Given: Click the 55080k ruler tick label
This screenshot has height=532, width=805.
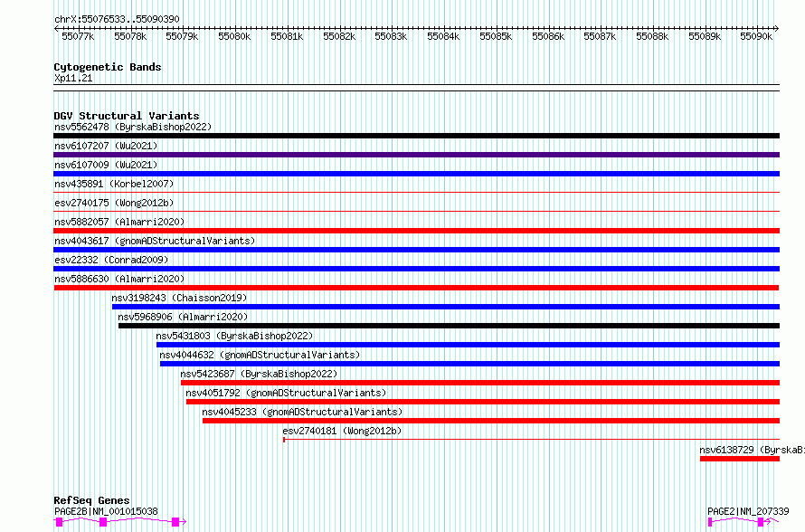Looking at the screenshot, I should (x=234, y=36).
